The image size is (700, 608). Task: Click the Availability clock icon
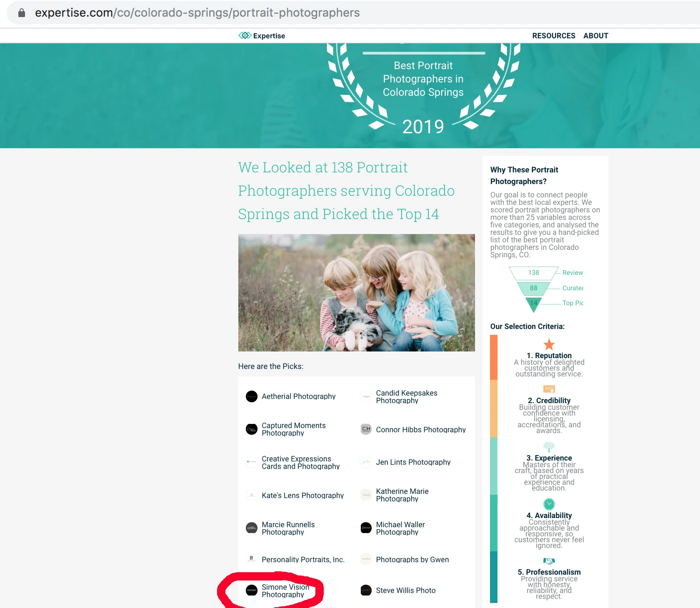tap(549, 504)
